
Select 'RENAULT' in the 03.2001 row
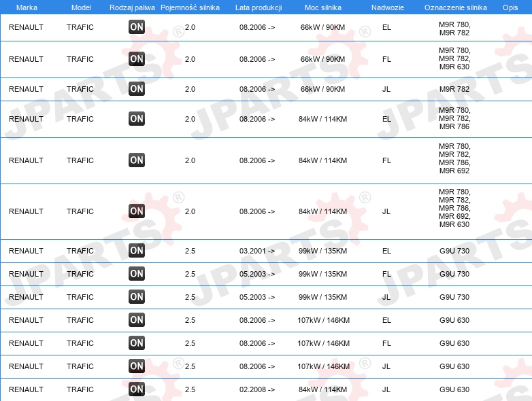click(x=26, y=251)
